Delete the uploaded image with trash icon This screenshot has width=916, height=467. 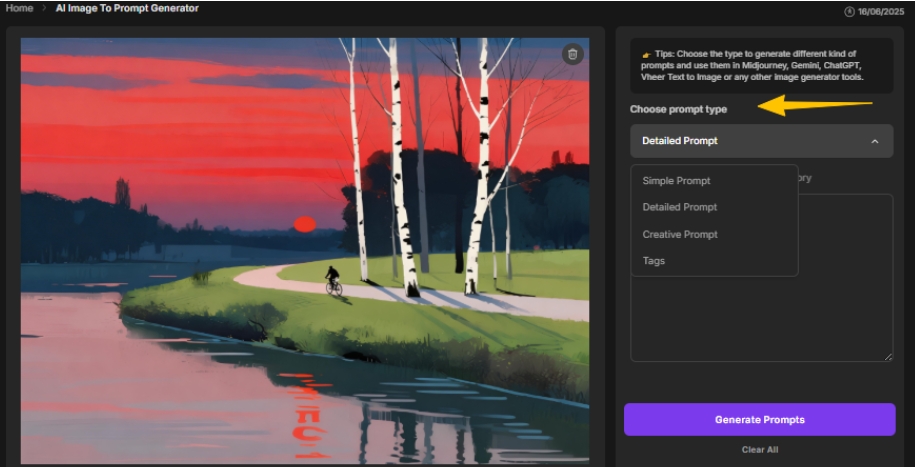(571, 54)
